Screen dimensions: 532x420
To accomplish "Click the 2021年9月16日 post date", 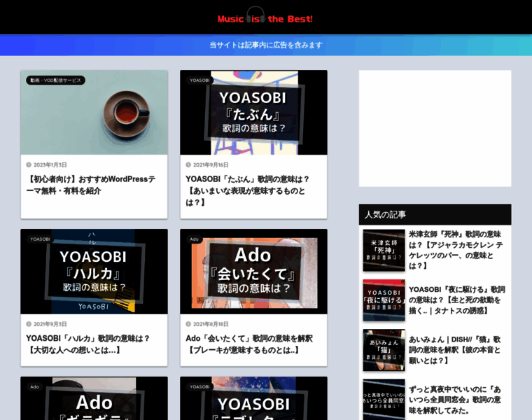I will (x=211, y=165).
